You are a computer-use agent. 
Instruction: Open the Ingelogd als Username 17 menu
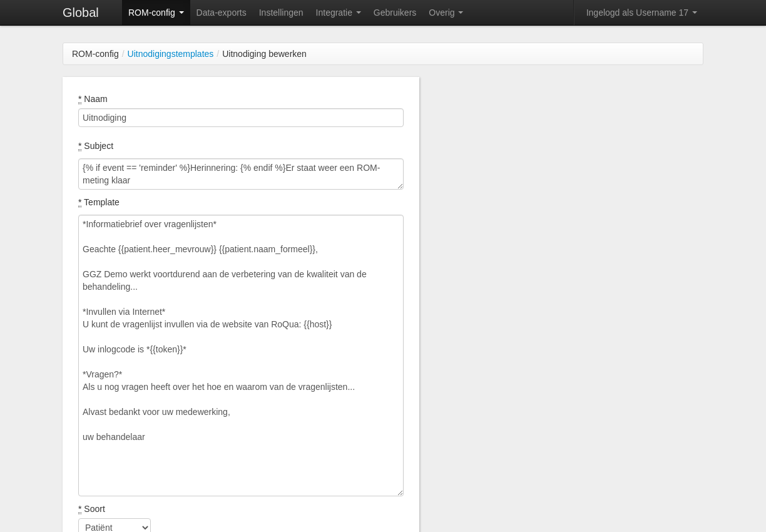641,13
